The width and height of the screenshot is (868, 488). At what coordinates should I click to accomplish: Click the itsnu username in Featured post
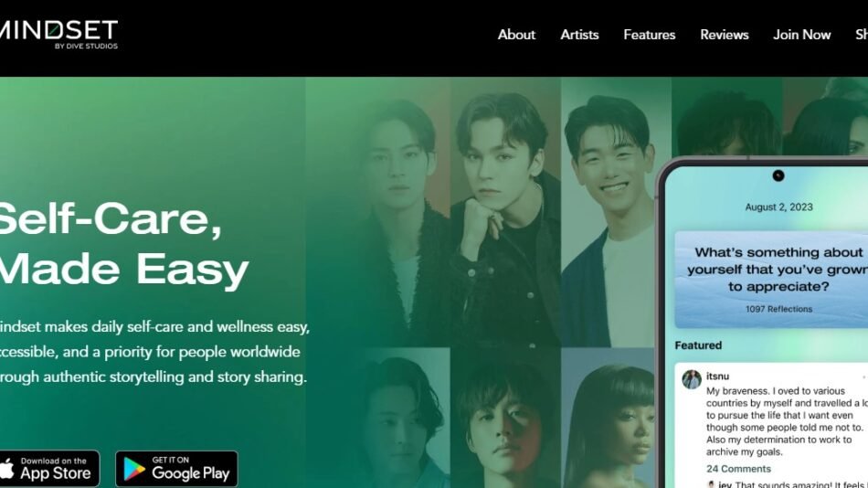[717, 377]
